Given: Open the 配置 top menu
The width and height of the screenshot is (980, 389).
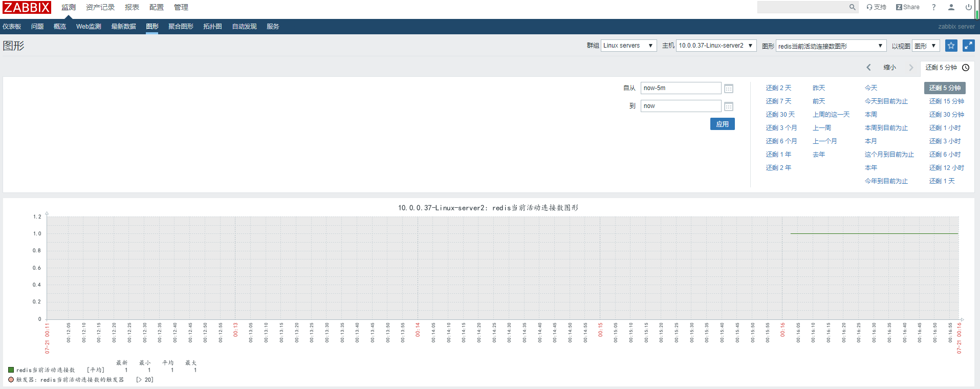Looking at the screenshot, I should click(157, 7).
